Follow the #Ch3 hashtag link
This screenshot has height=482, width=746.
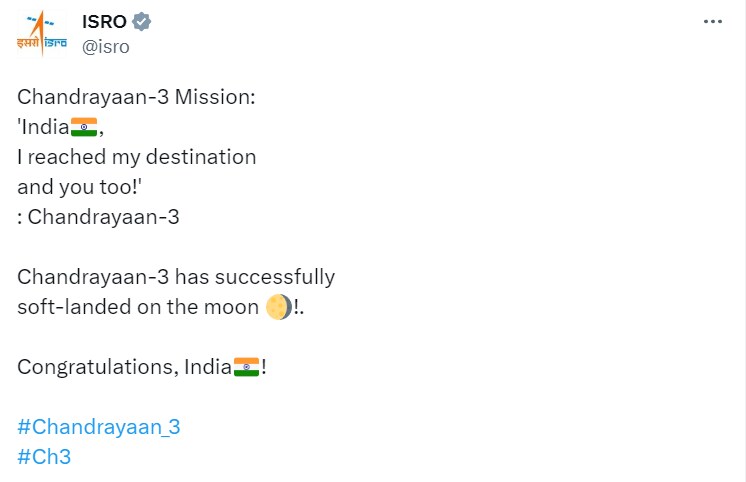tap(44, 457)
